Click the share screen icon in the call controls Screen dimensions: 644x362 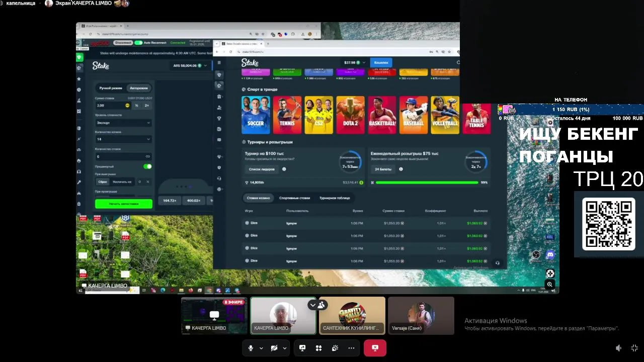click(302, 348)
